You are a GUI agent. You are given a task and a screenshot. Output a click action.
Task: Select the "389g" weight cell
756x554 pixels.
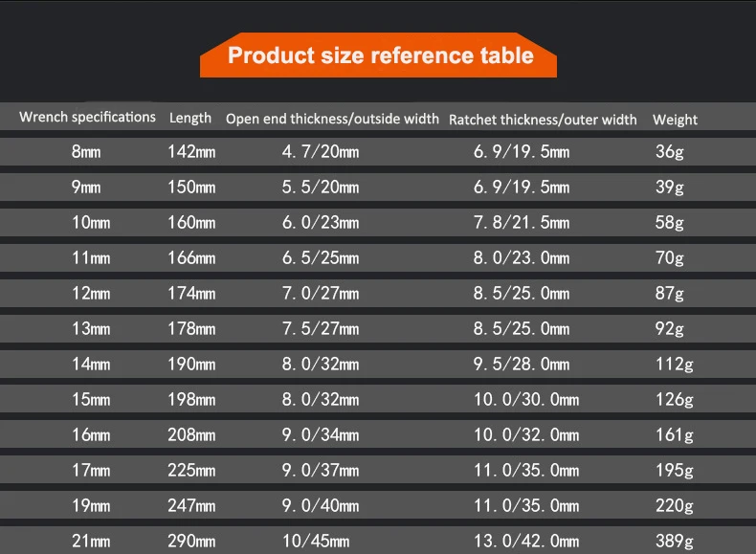click(675, 541)
